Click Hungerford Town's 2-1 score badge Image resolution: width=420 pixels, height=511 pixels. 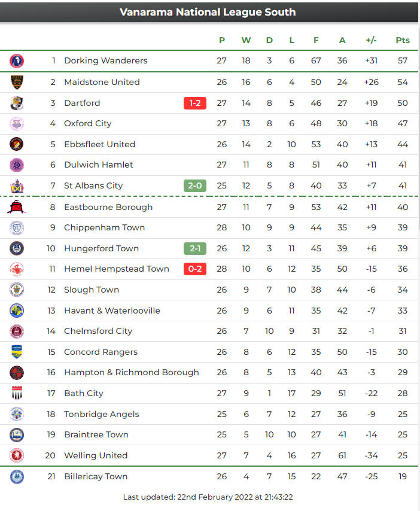[195, 248]
